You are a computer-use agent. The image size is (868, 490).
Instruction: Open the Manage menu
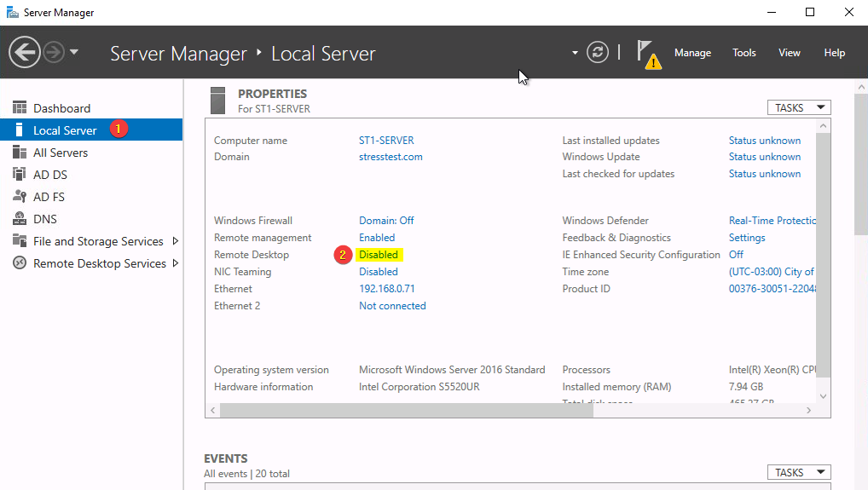tap(692, 53)
